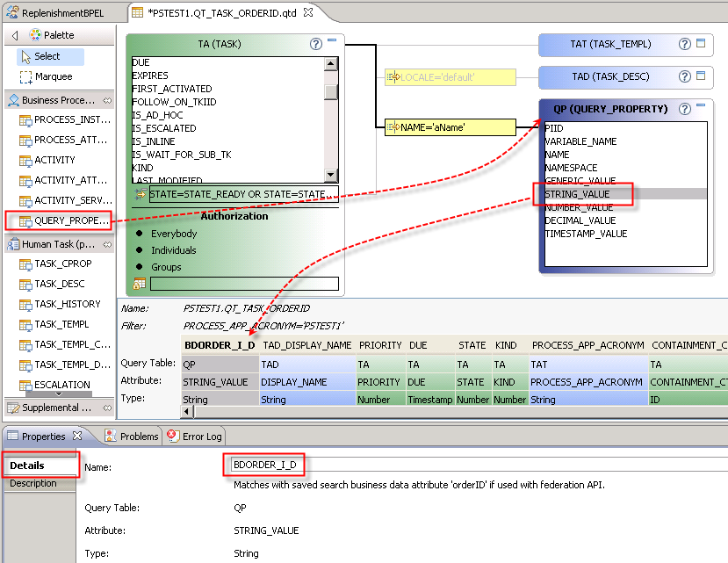Image resolution: width=728 pixels, height=563 pixels.
Task: Expand the TAD (TASK_DESC) table box
Action: (701, 76)
